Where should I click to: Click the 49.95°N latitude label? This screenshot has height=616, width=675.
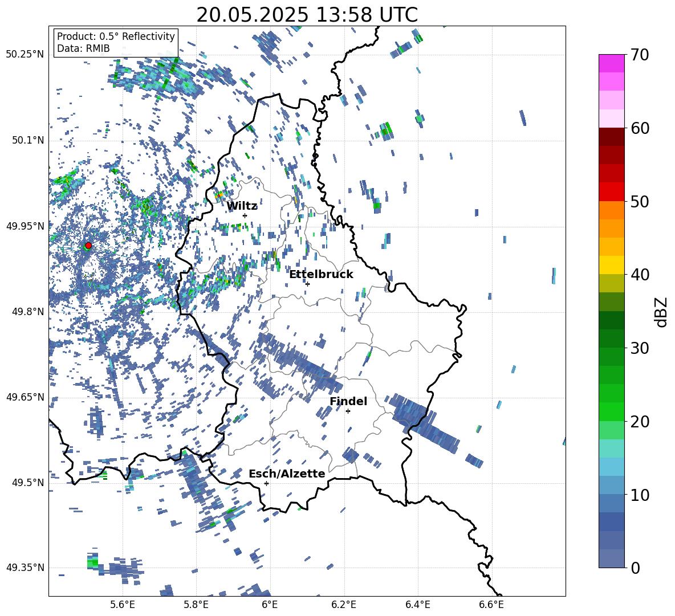point(25,226)
